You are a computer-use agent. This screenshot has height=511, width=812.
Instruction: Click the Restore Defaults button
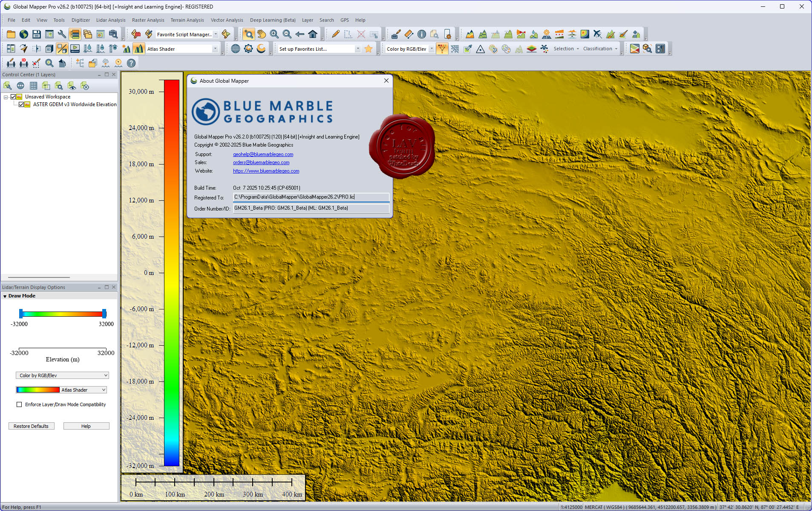pos(31,426)
